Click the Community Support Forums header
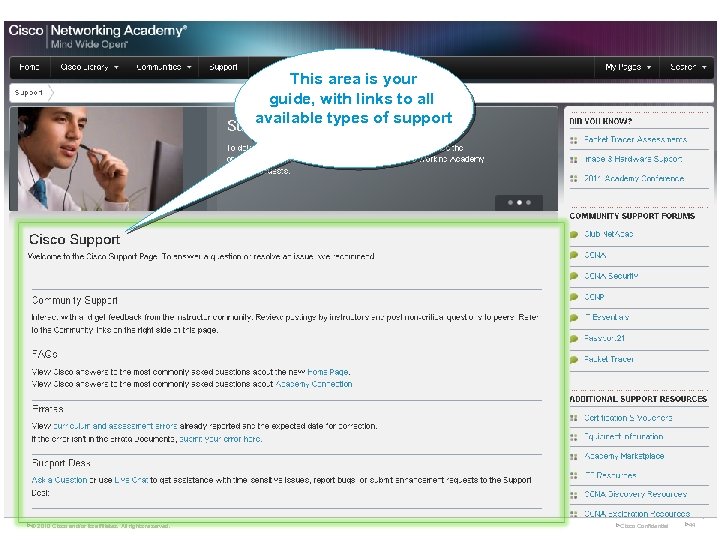This screenshot has width=720, height=540. click(x=632, y=216)
